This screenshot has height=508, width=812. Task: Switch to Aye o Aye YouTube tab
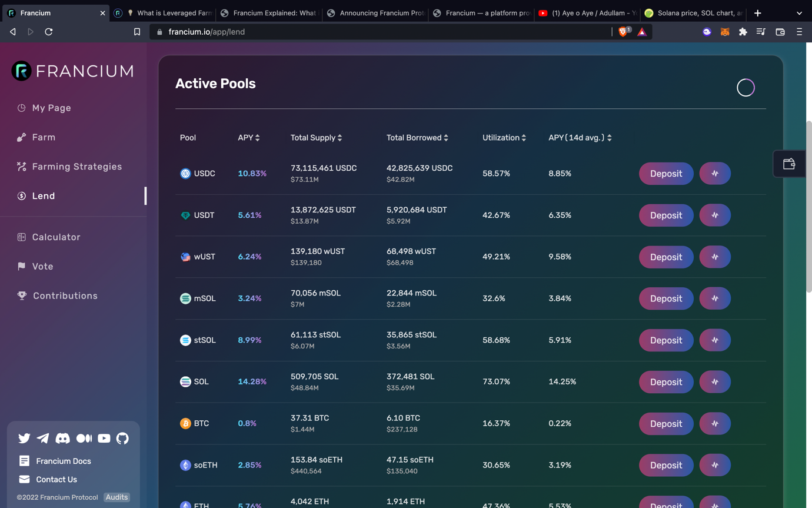[x=587, y=13]
